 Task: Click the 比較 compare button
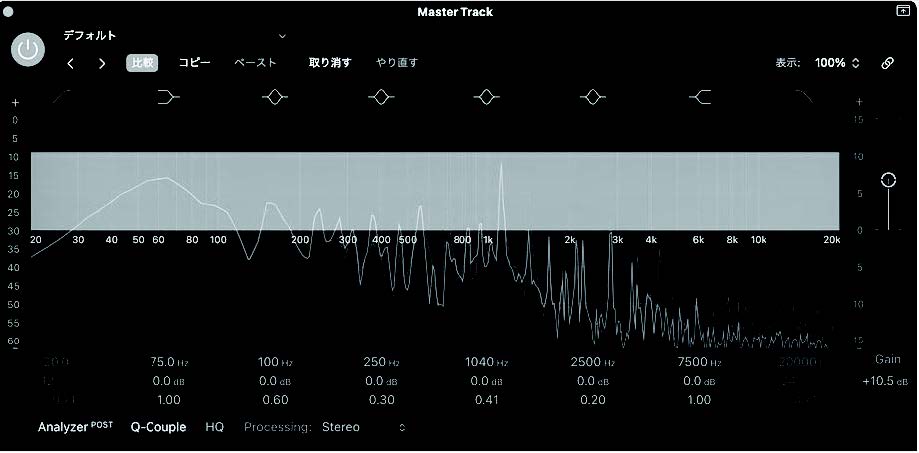[143, 62]
